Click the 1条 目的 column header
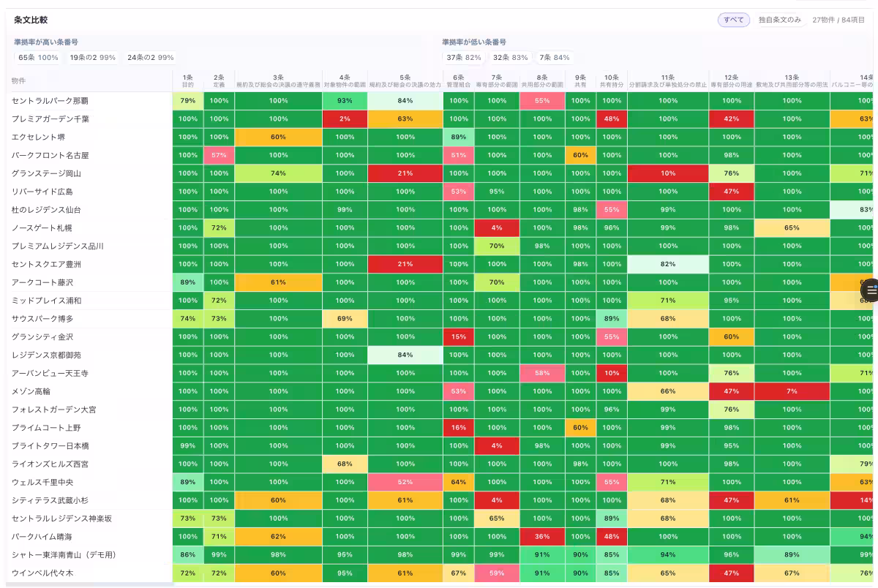Image resolution: width=878 pixels, height=588 pixels. [188, 80]
